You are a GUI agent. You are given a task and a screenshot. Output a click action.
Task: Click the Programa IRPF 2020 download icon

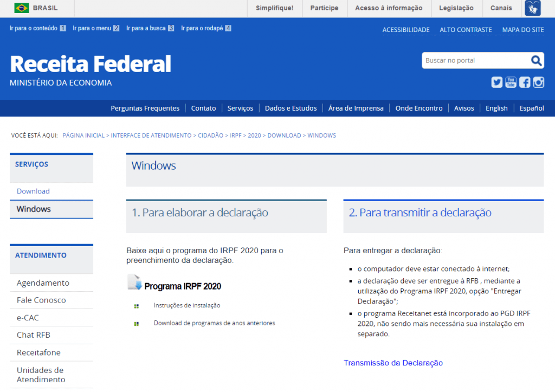[135, 282]
